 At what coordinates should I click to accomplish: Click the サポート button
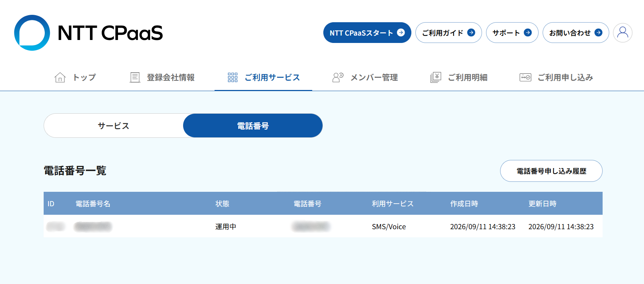[512, 33]
